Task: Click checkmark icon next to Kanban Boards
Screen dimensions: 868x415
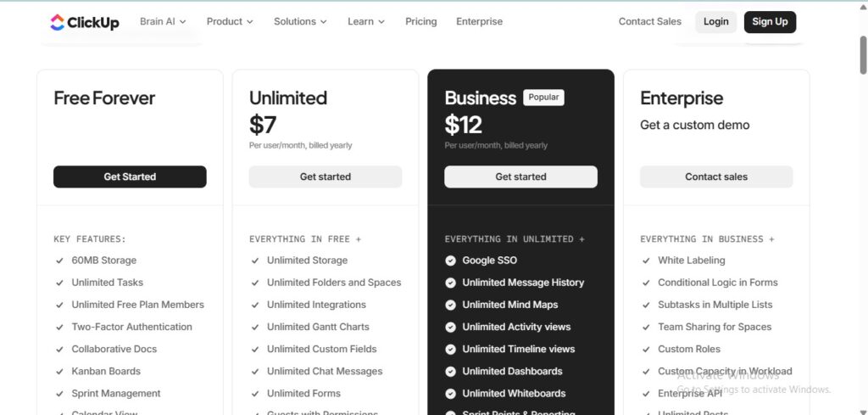Action: 60,371
